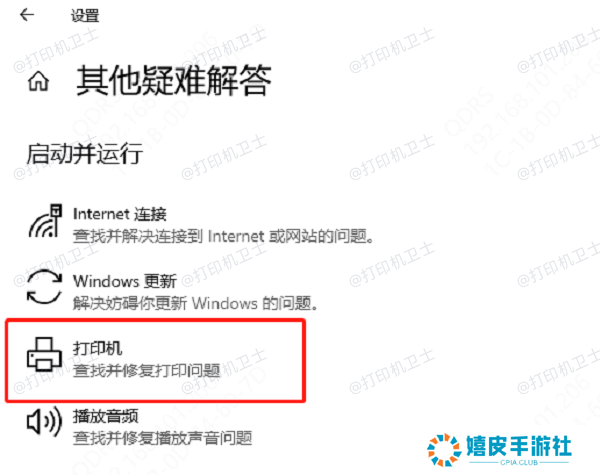This screenshot has width=600, height=475.
Task: Click the speaker audio icon
Action: (44, 421)
